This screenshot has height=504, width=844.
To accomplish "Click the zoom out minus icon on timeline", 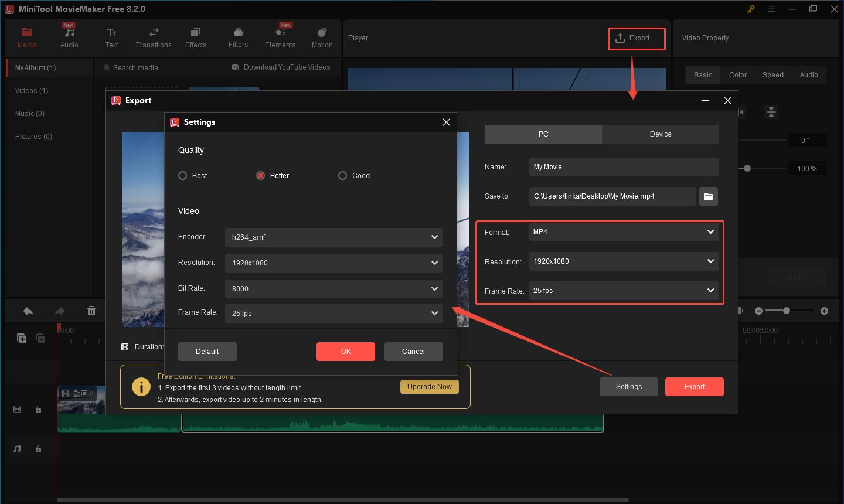I will point(758,311).
